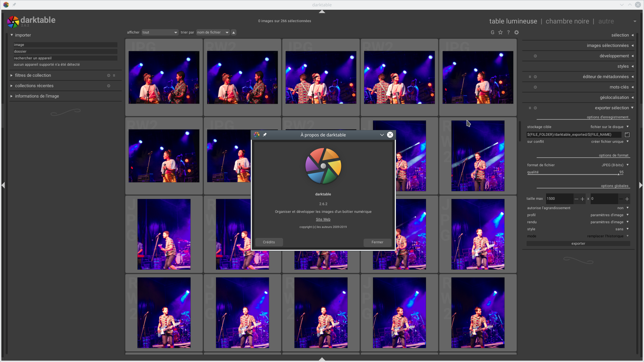Click the darktable app icon in the title bar
Viewport: 644px width, 362px height.
pos(6,5)
